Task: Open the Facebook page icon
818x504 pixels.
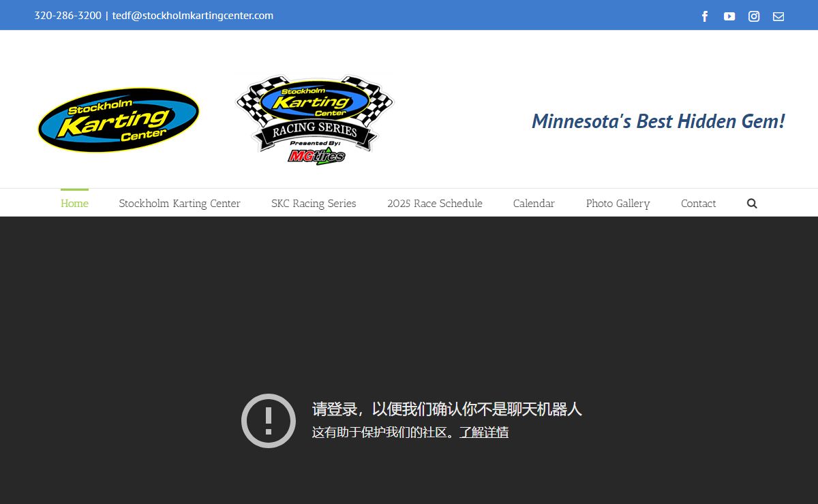Action: point(705,16)
